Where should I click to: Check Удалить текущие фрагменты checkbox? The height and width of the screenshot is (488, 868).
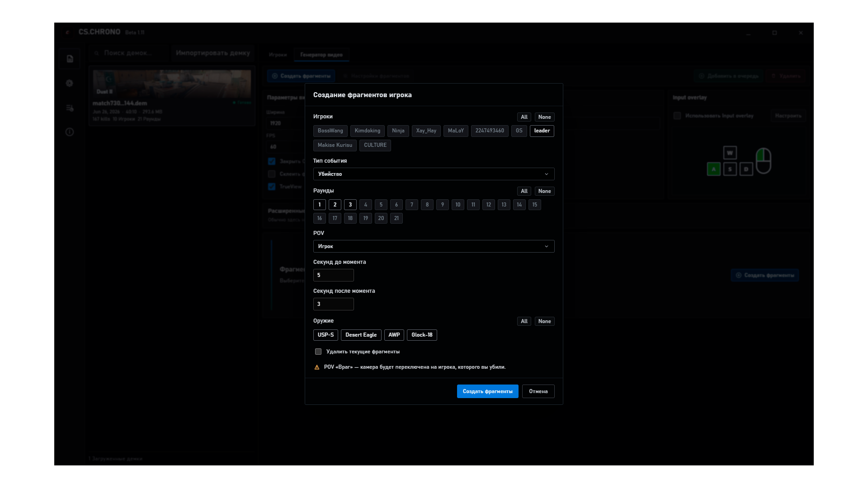point(318,352)
